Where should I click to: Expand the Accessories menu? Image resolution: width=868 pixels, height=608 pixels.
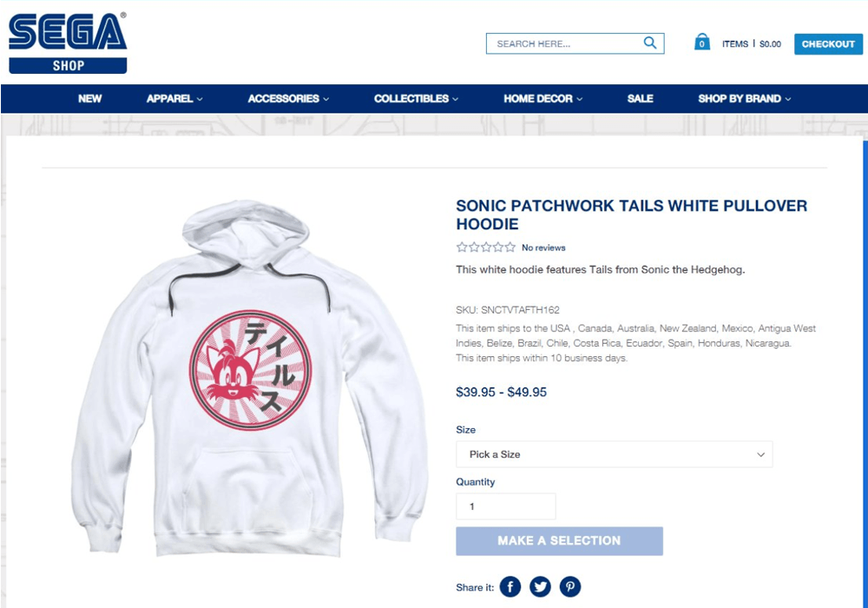pos(288,99)
